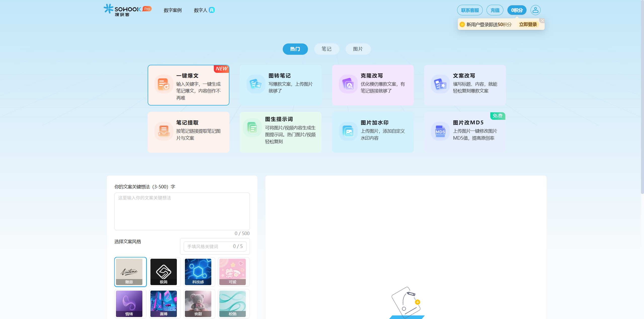Click the 图转笔记 card icon
The width and height of the screenshot is (644, 319).
point(256,84)
